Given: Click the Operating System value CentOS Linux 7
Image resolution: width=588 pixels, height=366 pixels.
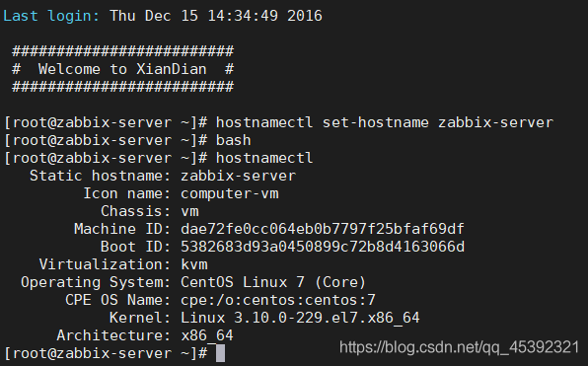Looking at the screenshot, I should coord(273,282).
